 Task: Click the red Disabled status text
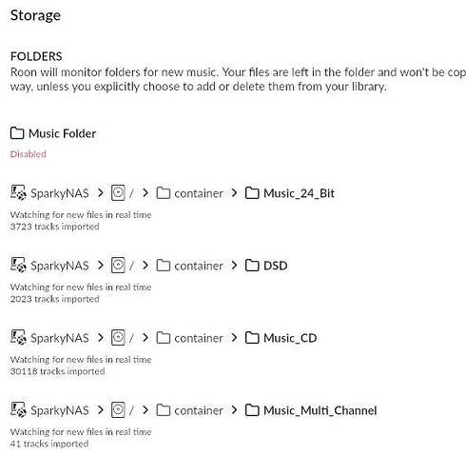coord(29,154)
